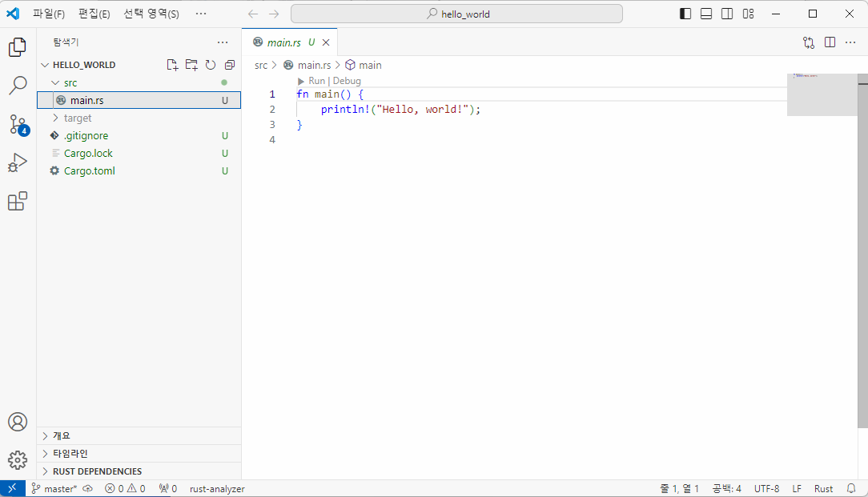The image size is (868, 497).
Task: Click the Debug code lens above main
Action: tap(347, 81)
